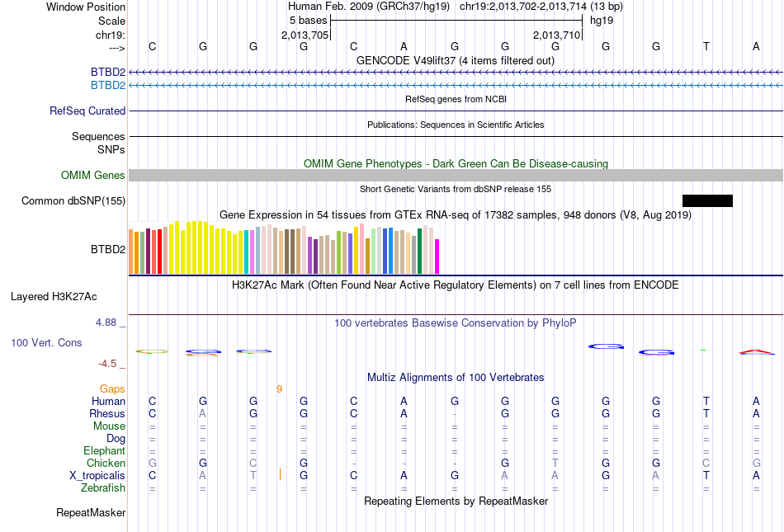The width and height of the screenshot is (784, 532).
Task: Select the RefSeq Curated track label
Action: click(x=87, y=111)
